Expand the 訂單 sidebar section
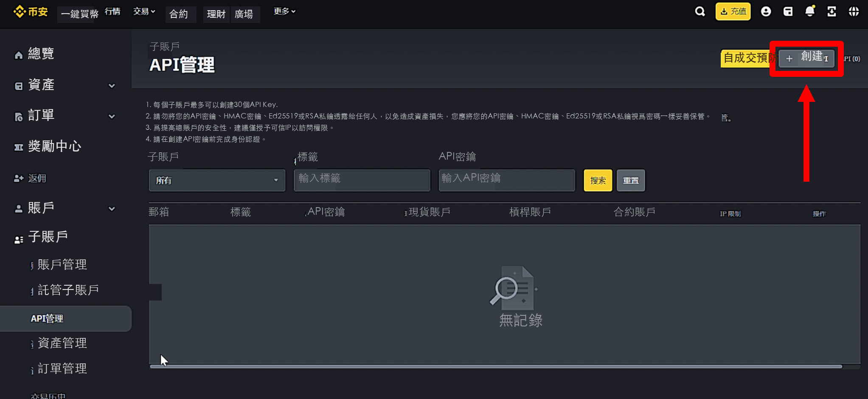The height and width of the screenshot is (399, 868). 112,116
